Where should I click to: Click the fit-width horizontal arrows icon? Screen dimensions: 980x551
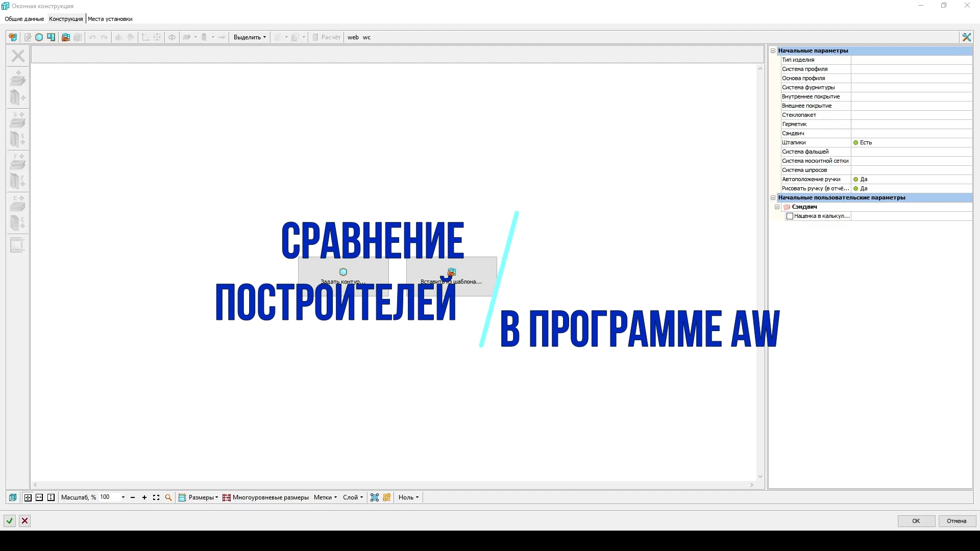click(39, 497)
